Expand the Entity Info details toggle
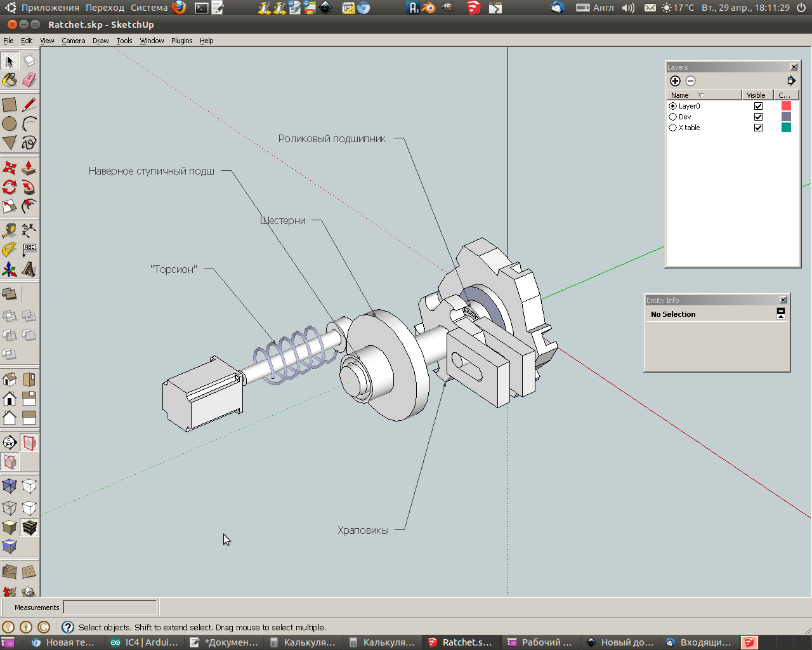812x650 pixels. click(781, 314)
